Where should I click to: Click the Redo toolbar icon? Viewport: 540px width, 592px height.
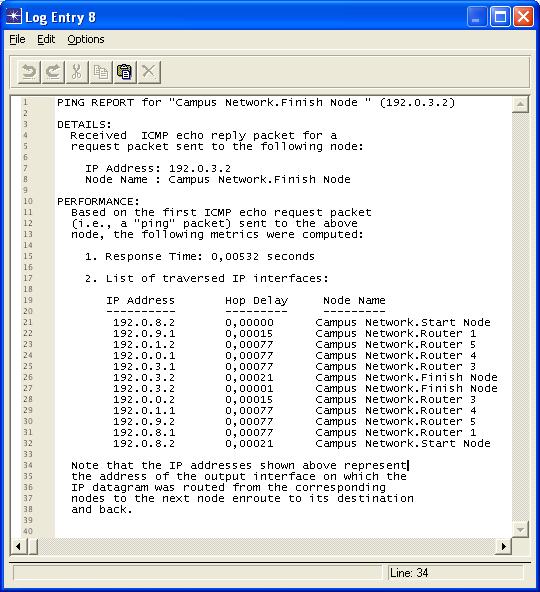click(53, 72)
